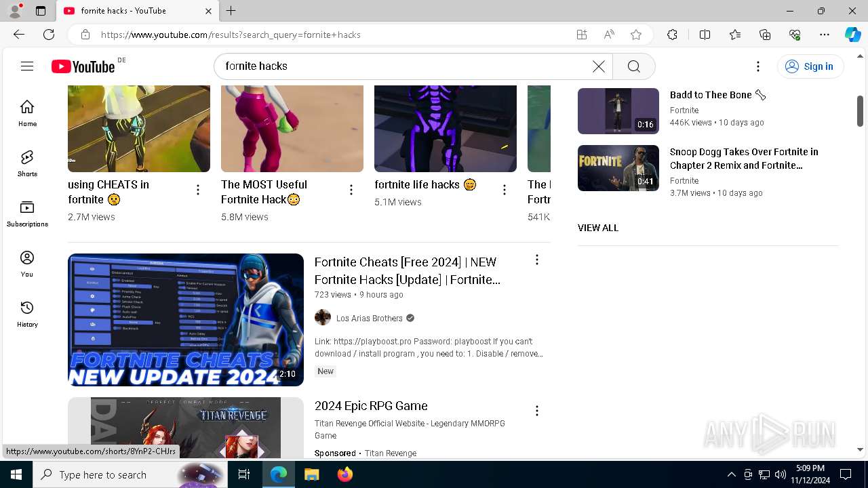
Task: Open Los Arias Brothers channel
Action: 370,318
